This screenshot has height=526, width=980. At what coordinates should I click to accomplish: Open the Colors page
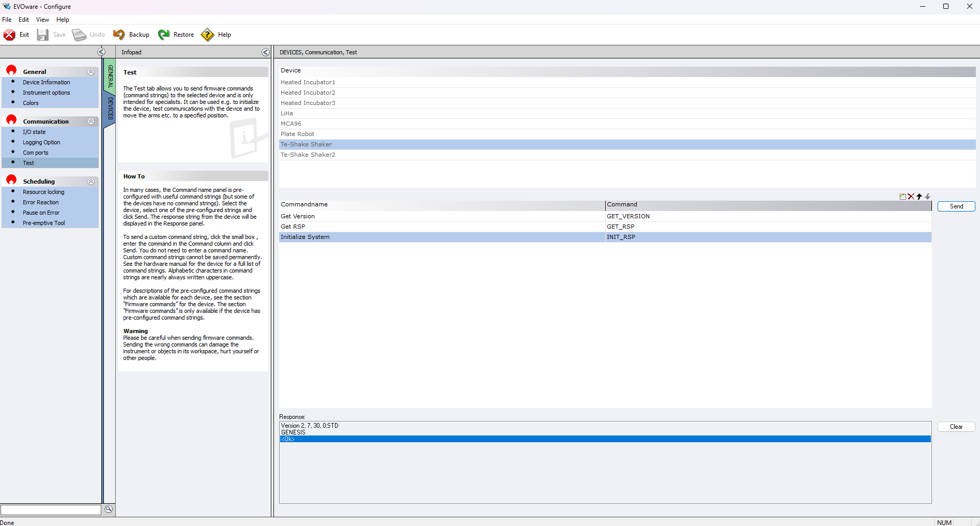click(x=30, y=103)
